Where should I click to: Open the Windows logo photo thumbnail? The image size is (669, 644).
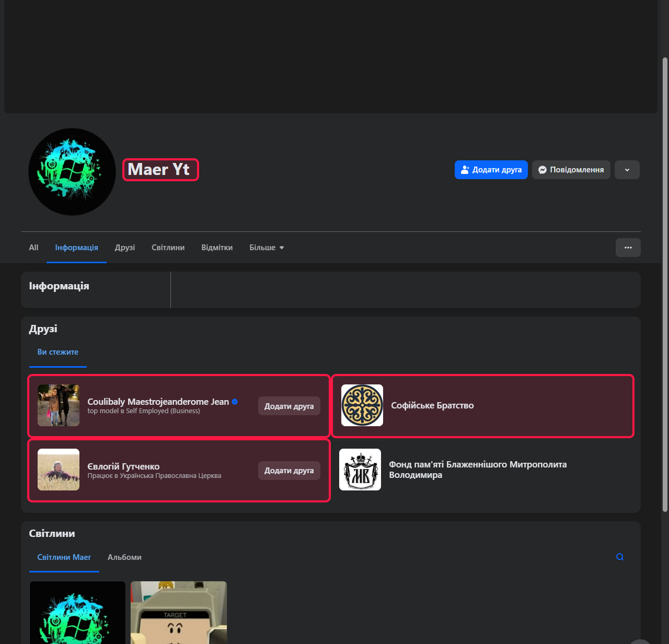77,613
